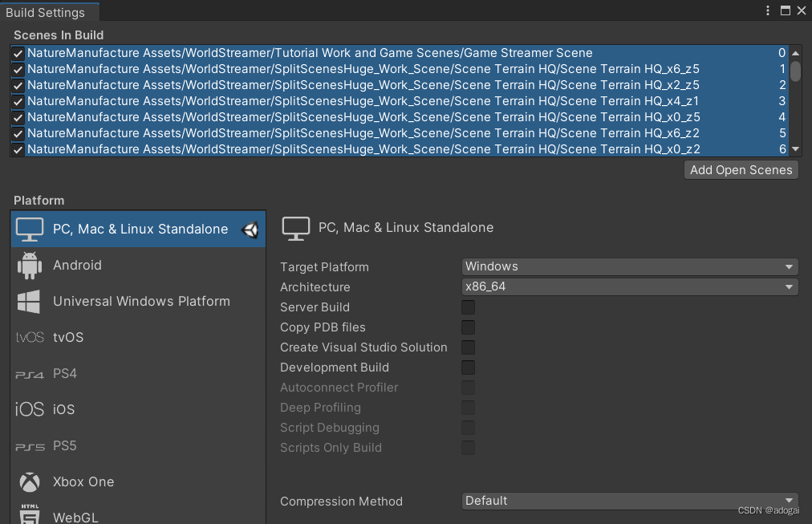
Task: Select Scene Terrain HQ_x6_z2 row text
Action: coord(363,133)
